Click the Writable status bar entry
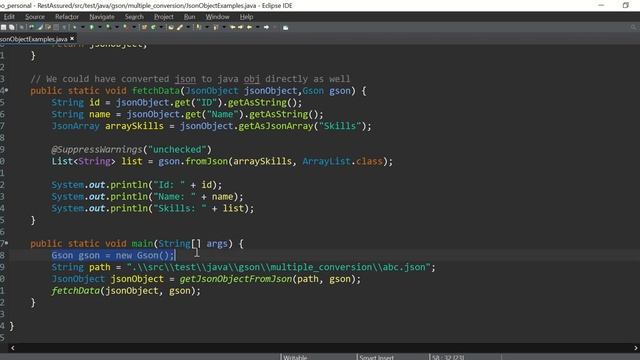The height and width of the screenshot is (360, 640). click(295, 357)
